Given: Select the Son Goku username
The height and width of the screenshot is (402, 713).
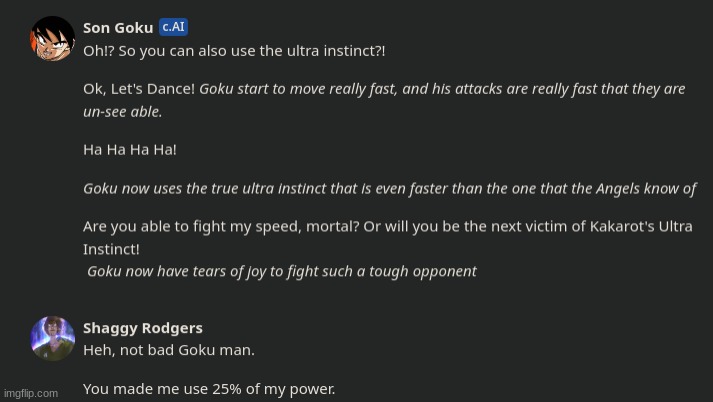Looking at the screenshot, I should [118, 28].
